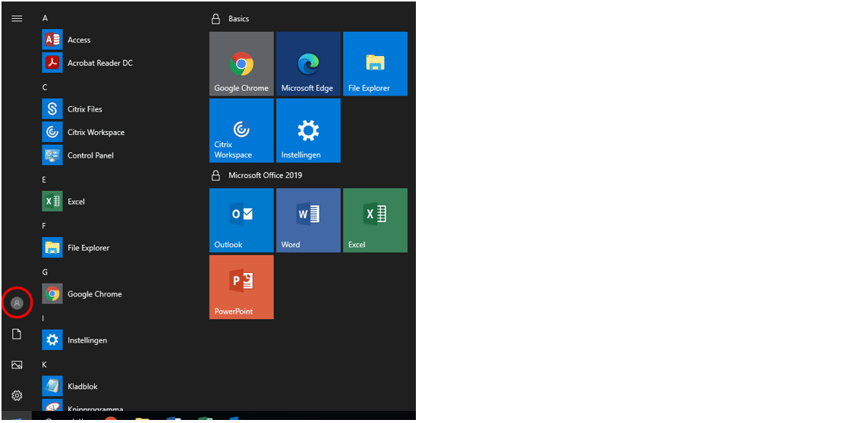This screenshot has height=423, width=850.
Task: Click the letter E header in app list
Action: [x=44, y=180]
